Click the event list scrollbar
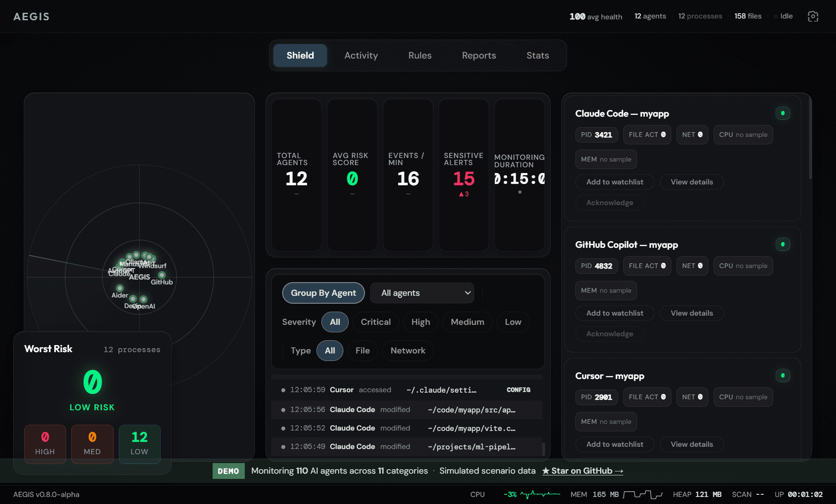Image resolution: width=836 pixels, height=504 pixels. click(544, 449)
